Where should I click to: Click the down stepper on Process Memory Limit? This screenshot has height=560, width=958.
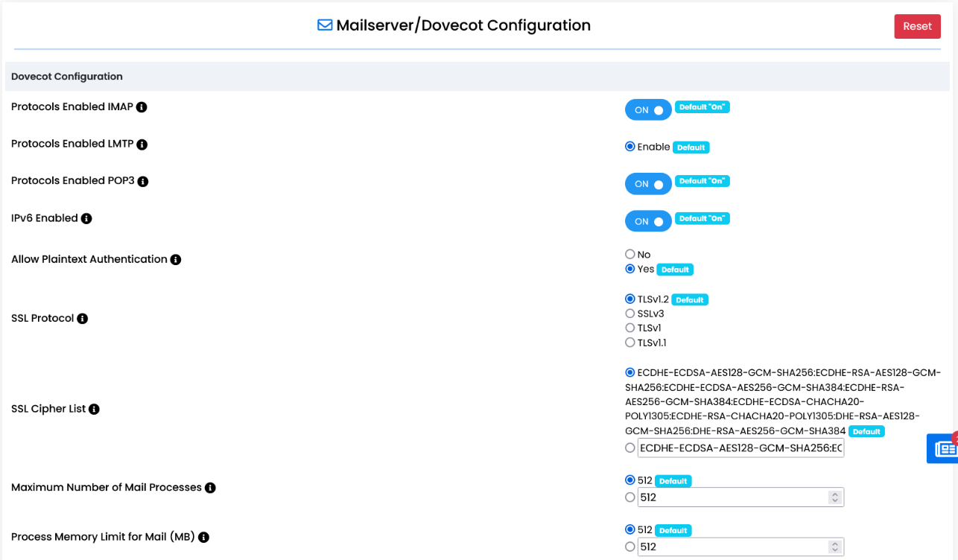[837, 550]
